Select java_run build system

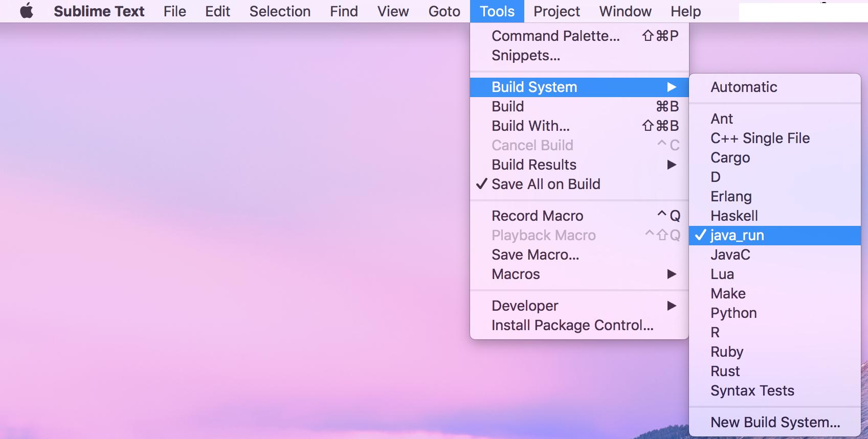click(737, 235)
